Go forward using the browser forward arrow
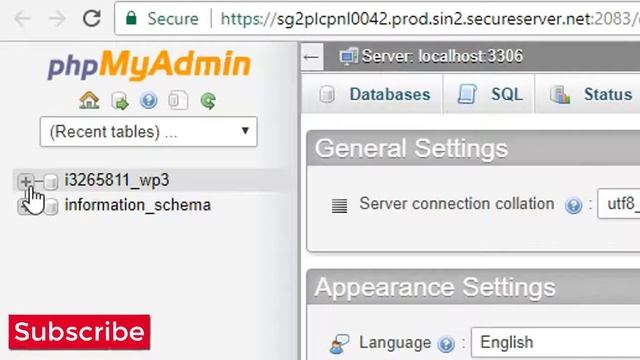 pyautogui.click(x=57, y=19)
